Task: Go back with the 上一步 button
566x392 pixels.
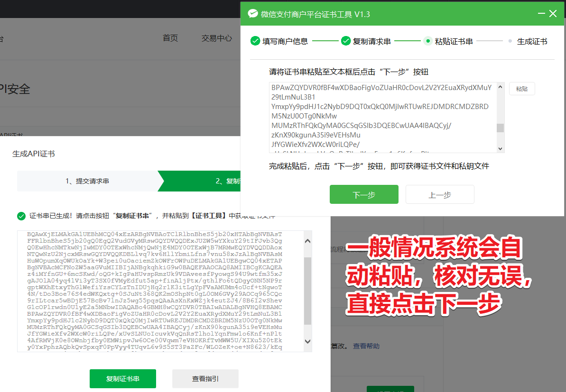Action: 440,195
